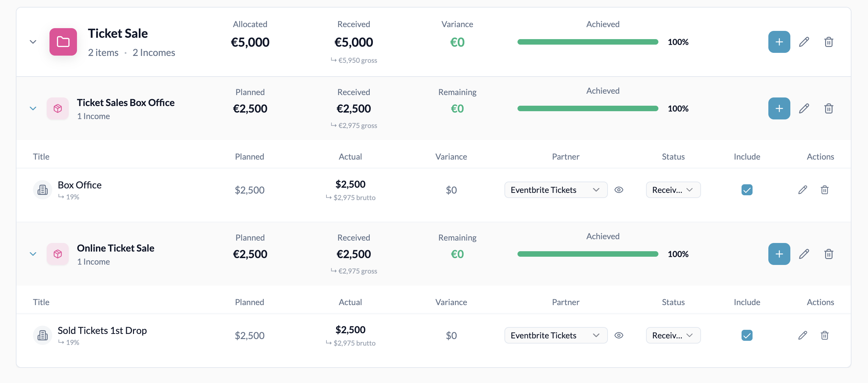Click the package icon next to Online Ticket Sale
This screenshot has width=868, height=383.
[57, 254]
